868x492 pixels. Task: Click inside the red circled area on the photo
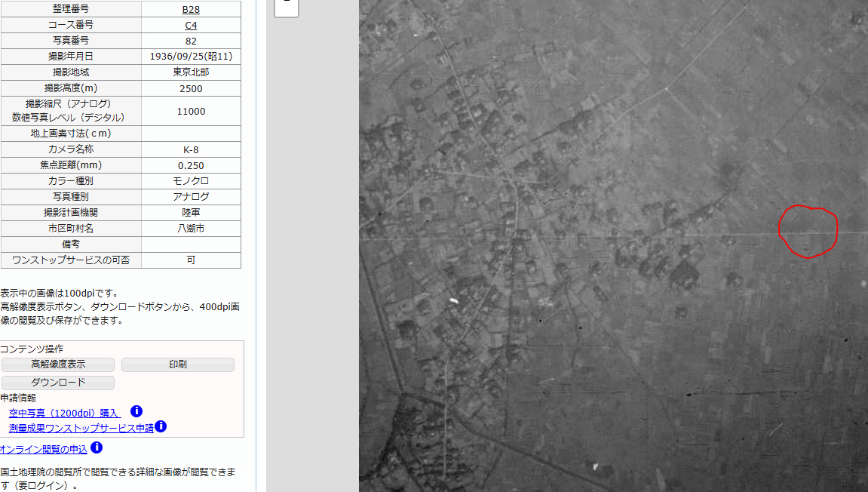point(808,232)
